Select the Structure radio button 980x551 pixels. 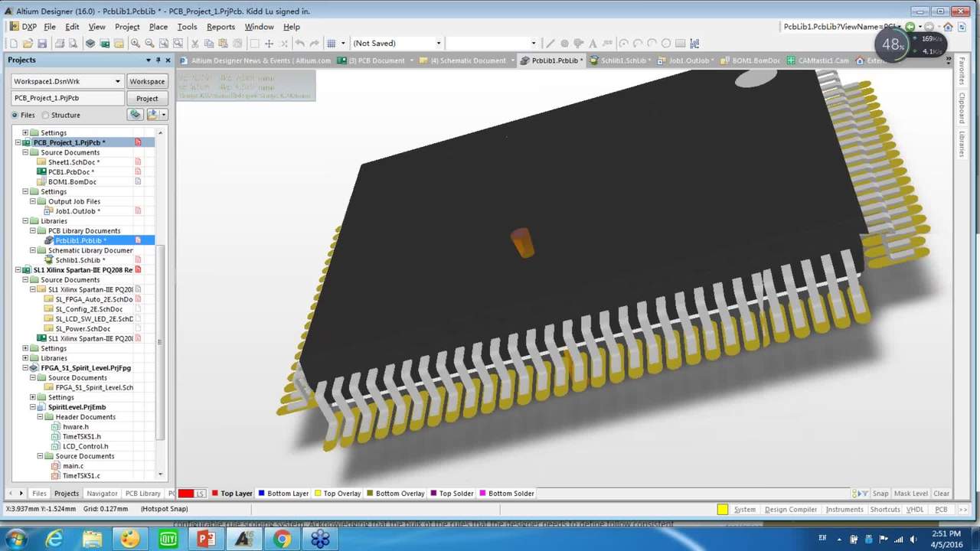pyautogui.click(x=45, y=115)
